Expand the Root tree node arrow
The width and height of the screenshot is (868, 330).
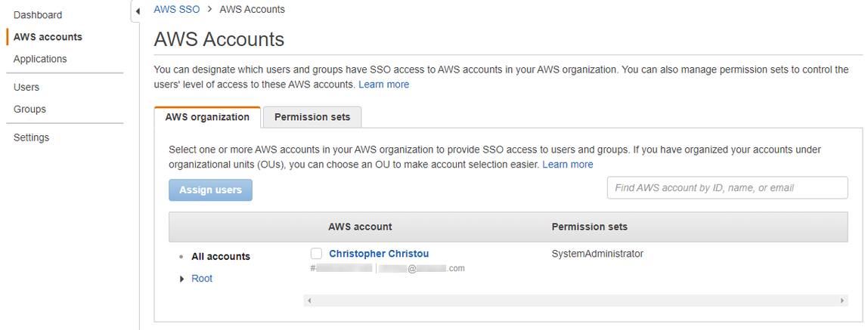(x=181, y=279)
